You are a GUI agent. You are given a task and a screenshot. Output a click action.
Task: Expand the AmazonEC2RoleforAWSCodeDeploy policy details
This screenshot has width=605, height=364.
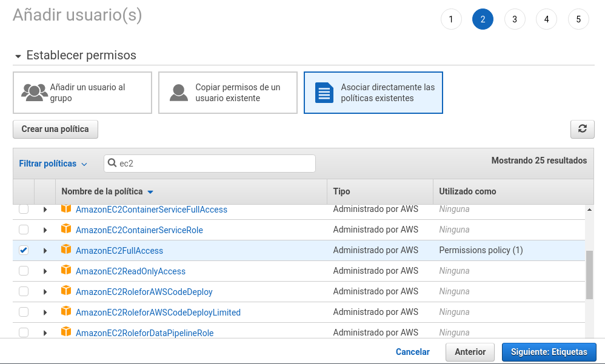[45, 292]
